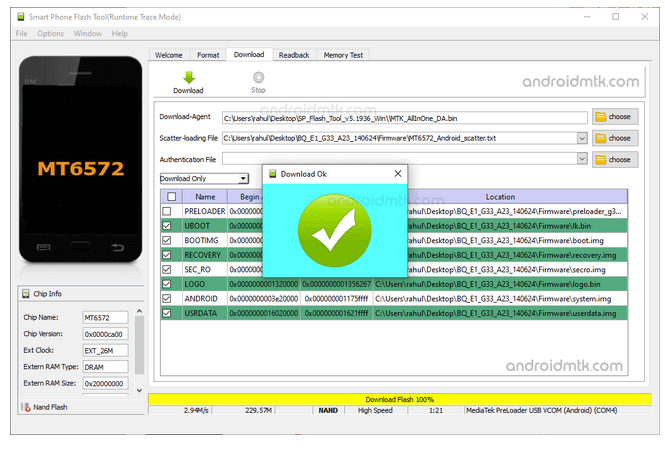Uncheck the UBOOT partition checkbox
This screenshot has height=450, width=665.
pos(167,226)
